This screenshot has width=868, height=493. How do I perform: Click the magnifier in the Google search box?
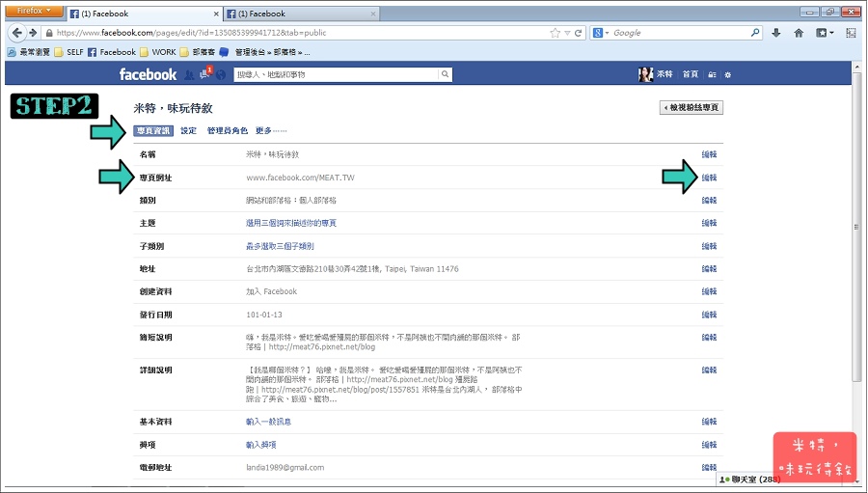click(x=755, y=33)
